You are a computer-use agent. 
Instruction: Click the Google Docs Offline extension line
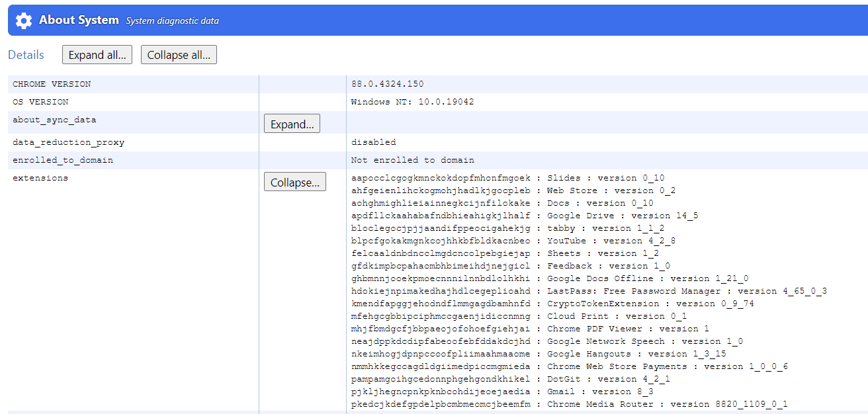[550, 278]
